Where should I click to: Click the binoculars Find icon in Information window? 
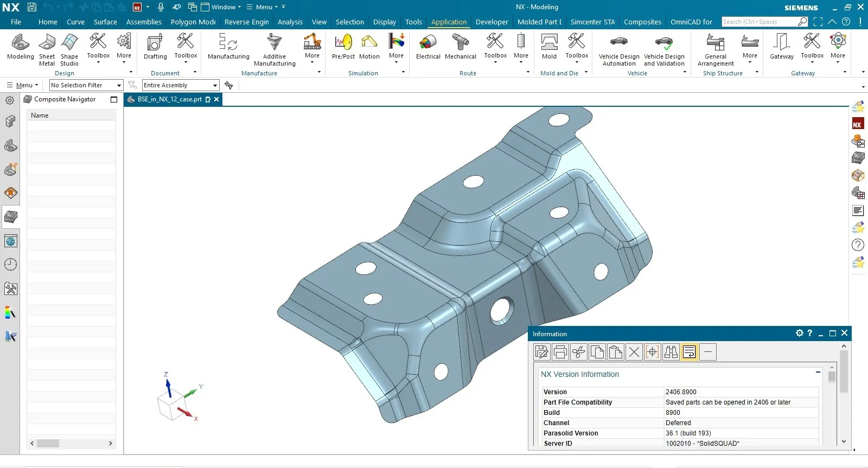(671, 352)
